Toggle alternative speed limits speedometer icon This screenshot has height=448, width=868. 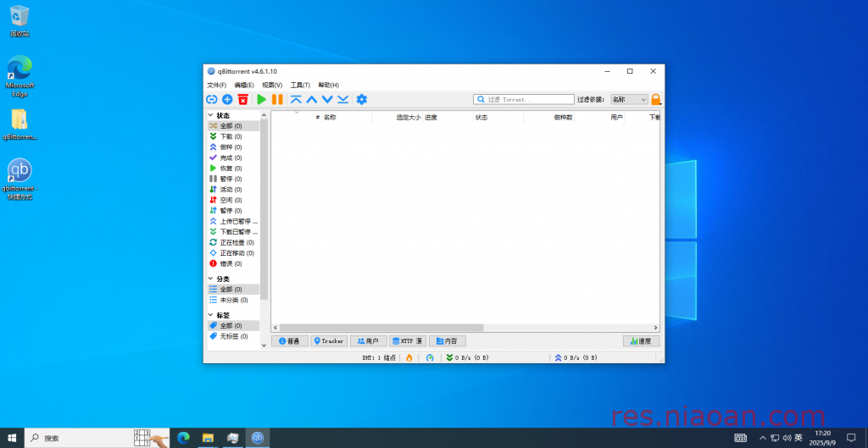[x=430, y=358]
